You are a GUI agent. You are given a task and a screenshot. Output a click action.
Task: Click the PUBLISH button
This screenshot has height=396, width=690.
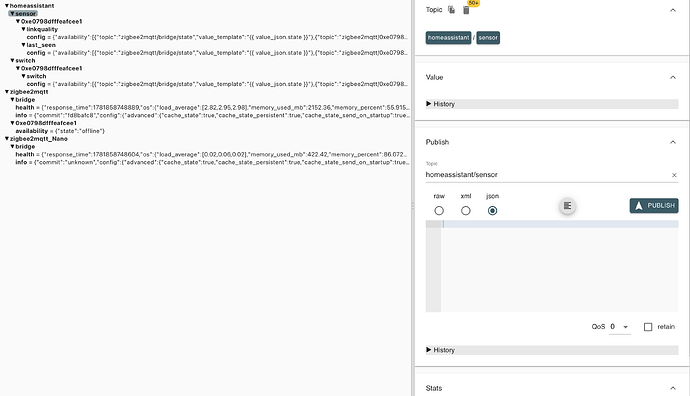click(653, 205)
